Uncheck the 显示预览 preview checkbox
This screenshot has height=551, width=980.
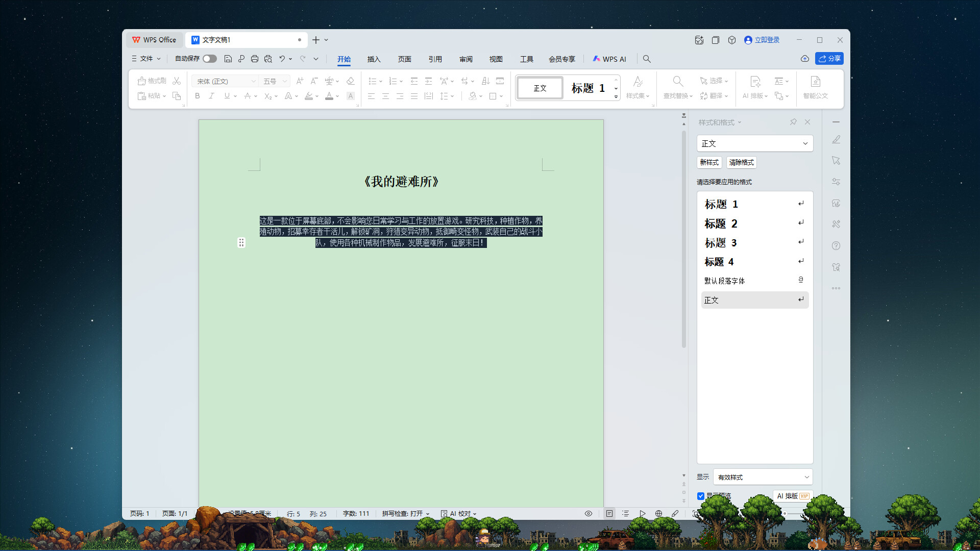click(701, 495)
